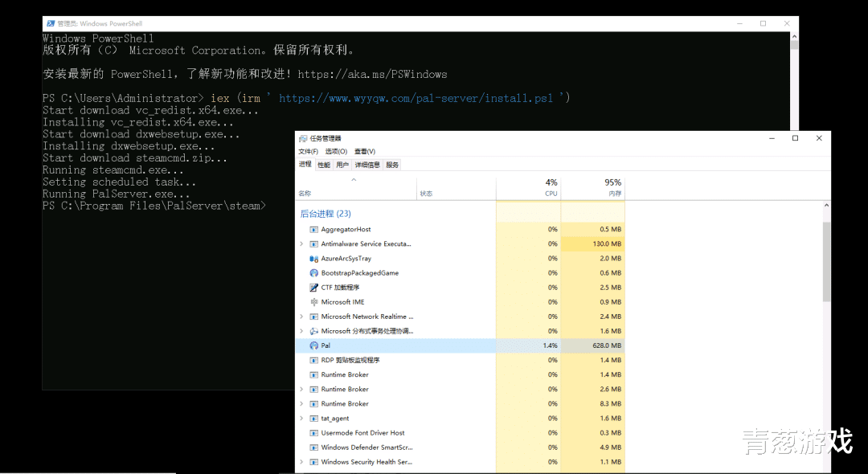868x474 pixels.
Task: Click the AggregatorHost process icon
Action: [314, 230]
